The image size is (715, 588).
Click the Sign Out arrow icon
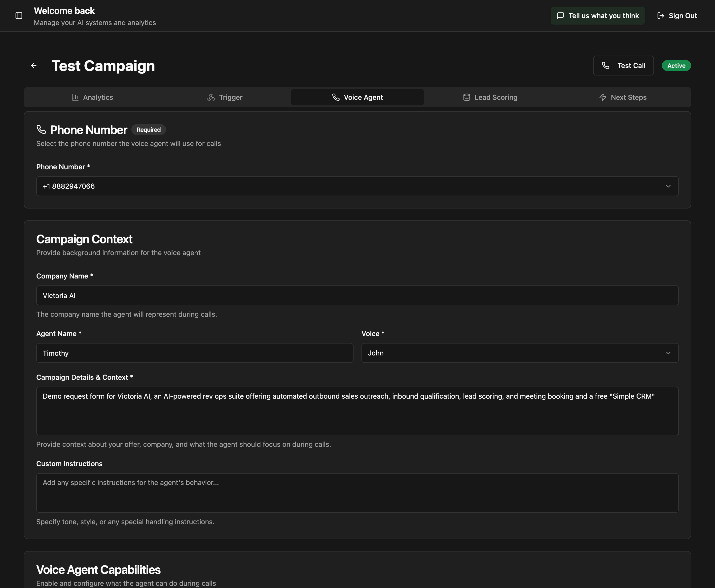tap(660, 16)
